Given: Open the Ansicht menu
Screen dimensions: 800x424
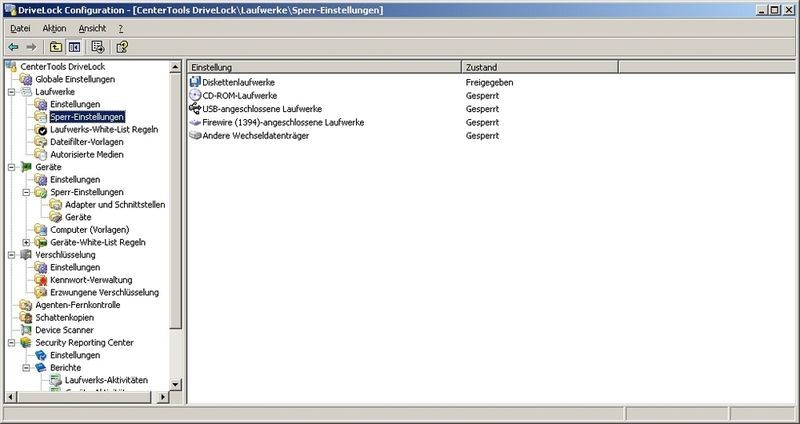Looking at the screenshot, I should pos(92,29).
